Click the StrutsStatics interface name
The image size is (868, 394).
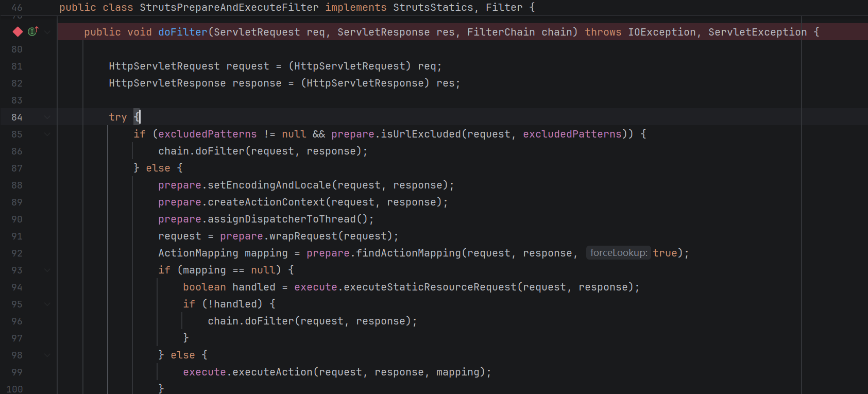[433, 7]
